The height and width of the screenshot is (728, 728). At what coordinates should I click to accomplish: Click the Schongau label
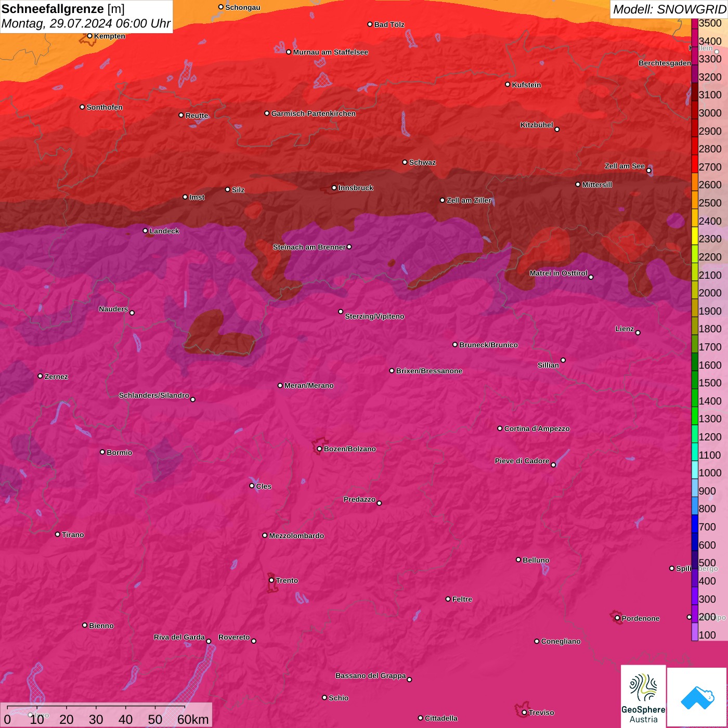pos(242,7)
